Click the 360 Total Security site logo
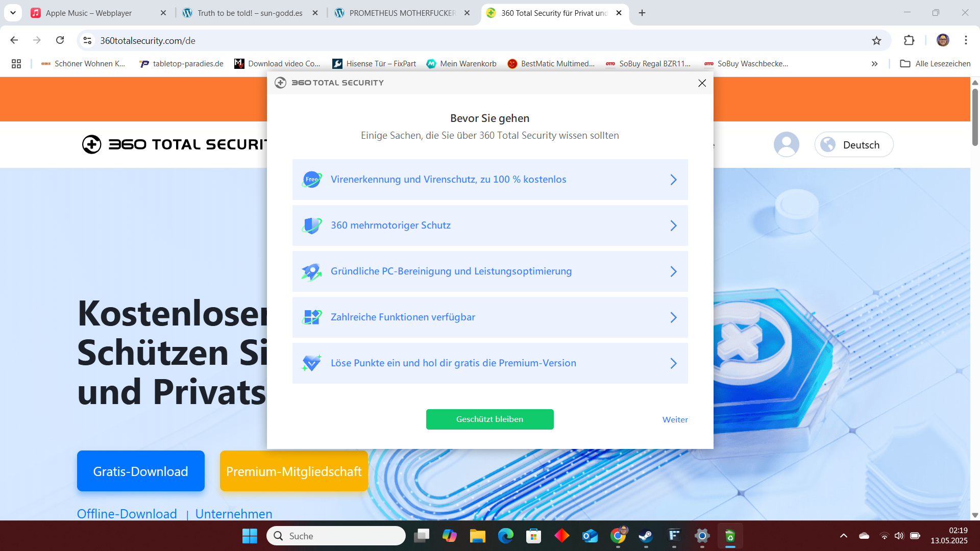Viewport: 980px width, 551px height. (175, 144)
